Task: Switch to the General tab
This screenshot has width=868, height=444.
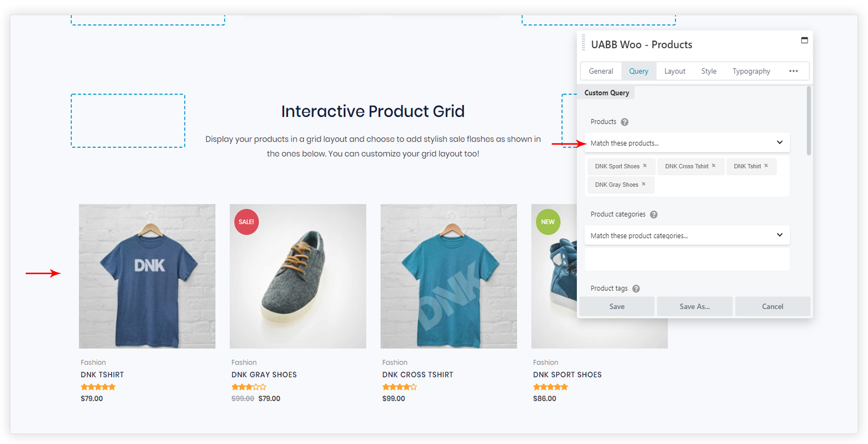Action: click(601, 71)
